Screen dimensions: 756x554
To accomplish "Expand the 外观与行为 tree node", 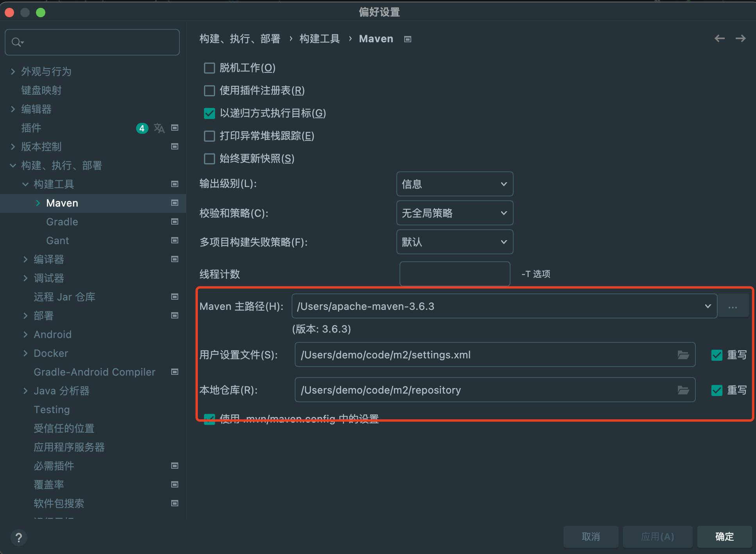I will [x=13, y=72].
